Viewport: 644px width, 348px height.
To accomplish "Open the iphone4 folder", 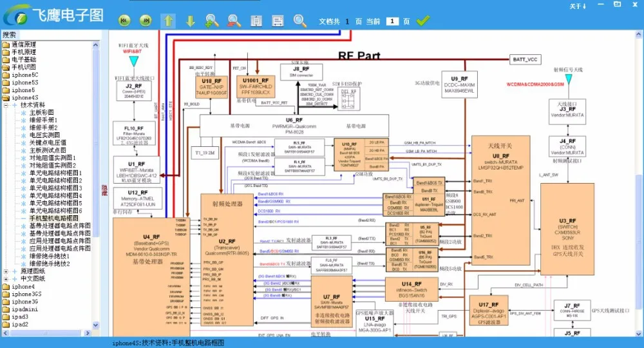I will click(x=23, y=286).
